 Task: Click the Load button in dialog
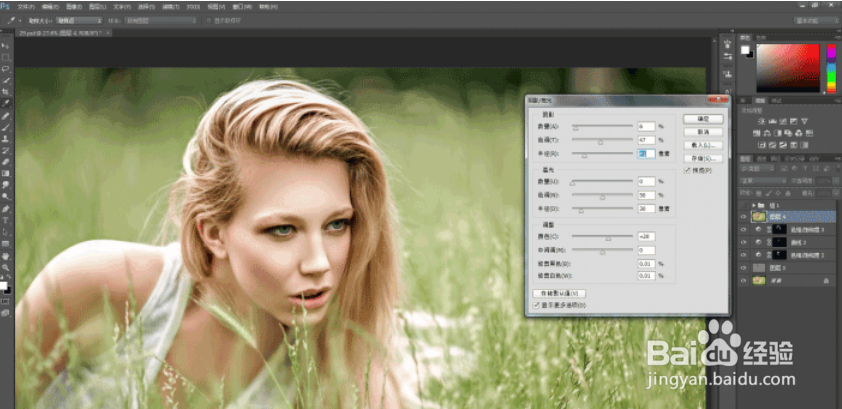[703, 145]
